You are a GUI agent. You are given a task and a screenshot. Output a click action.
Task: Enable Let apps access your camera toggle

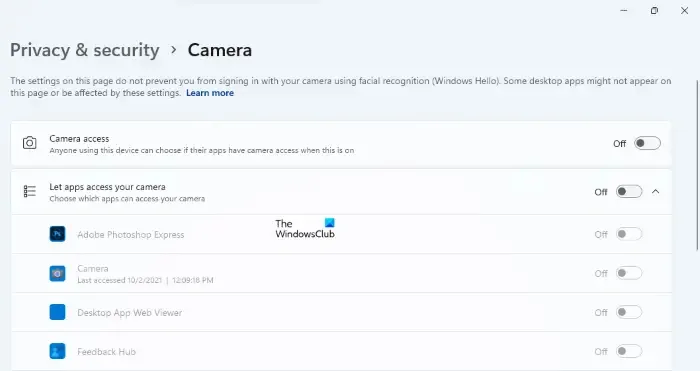coord(629,192)
